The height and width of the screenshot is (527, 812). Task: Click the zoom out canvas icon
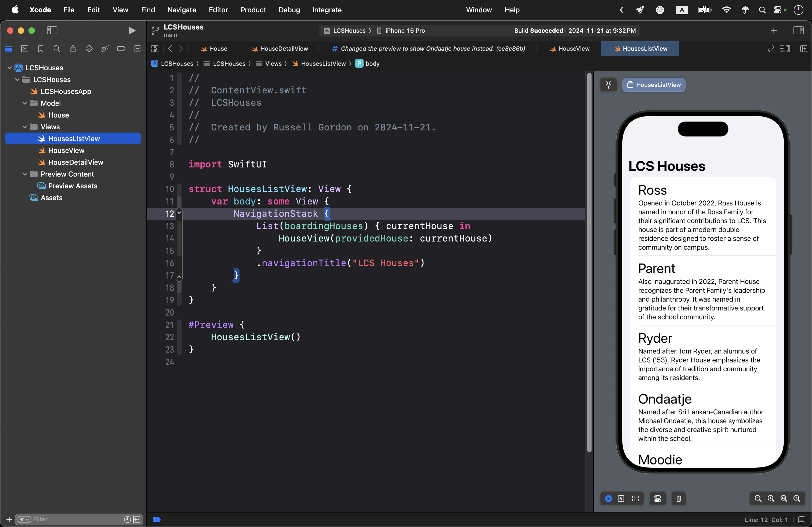pyautogui.click(x=758, y=499)
